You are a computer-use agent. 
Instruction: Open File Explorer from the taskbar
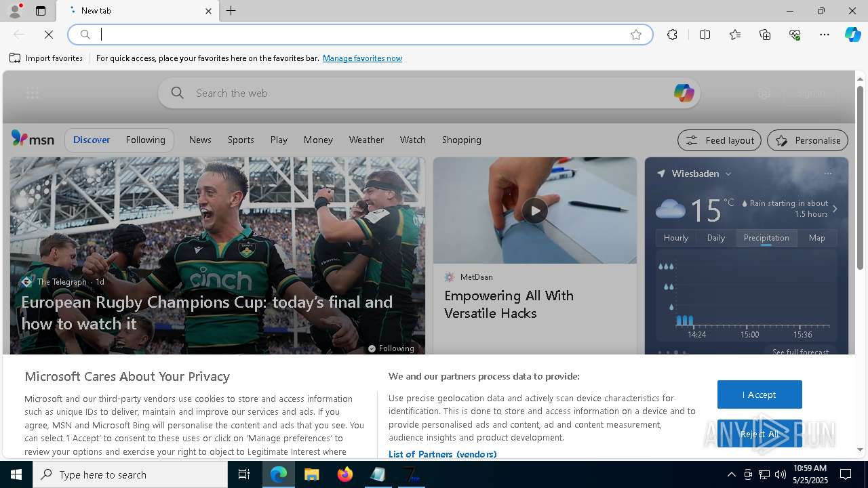pyautogui.click(x=311, y=474)
